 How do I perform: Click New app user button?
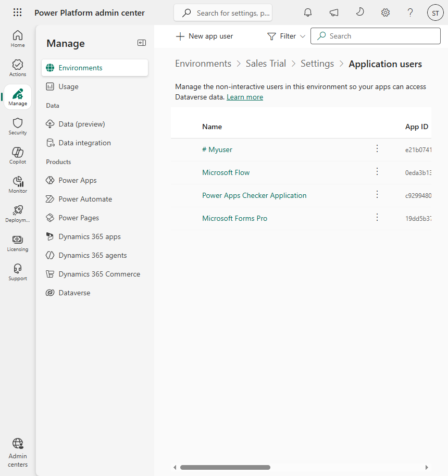pyautogui.click(x=204, y=36)
